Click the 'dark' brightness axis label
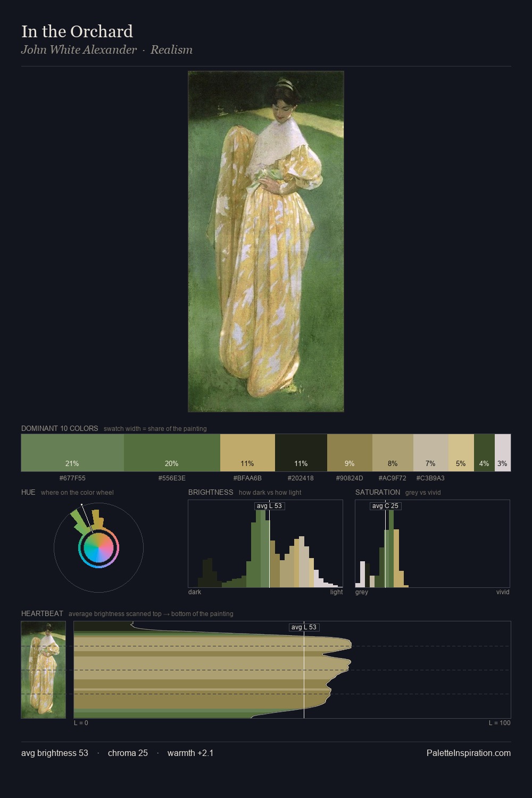 pos(195,592)
